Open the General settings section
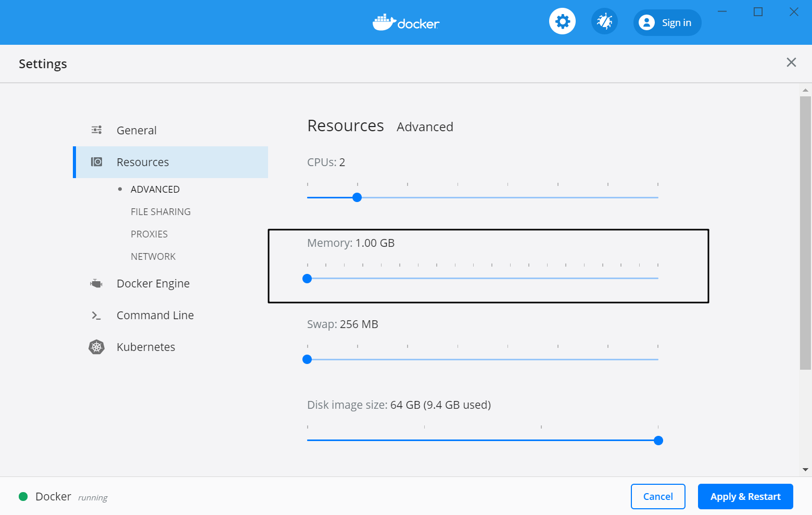This screenshot has height=515, width=812. click(136, 130)
